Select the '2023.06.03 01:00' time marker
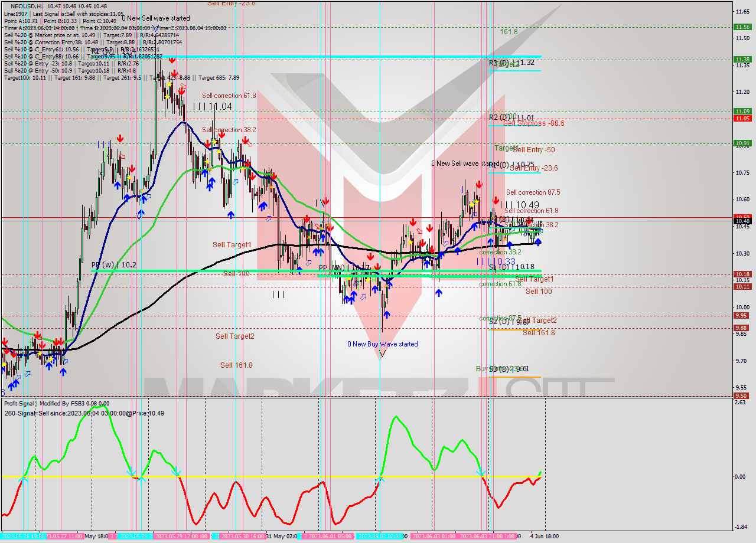756x543 pixels. coord(433,537)
